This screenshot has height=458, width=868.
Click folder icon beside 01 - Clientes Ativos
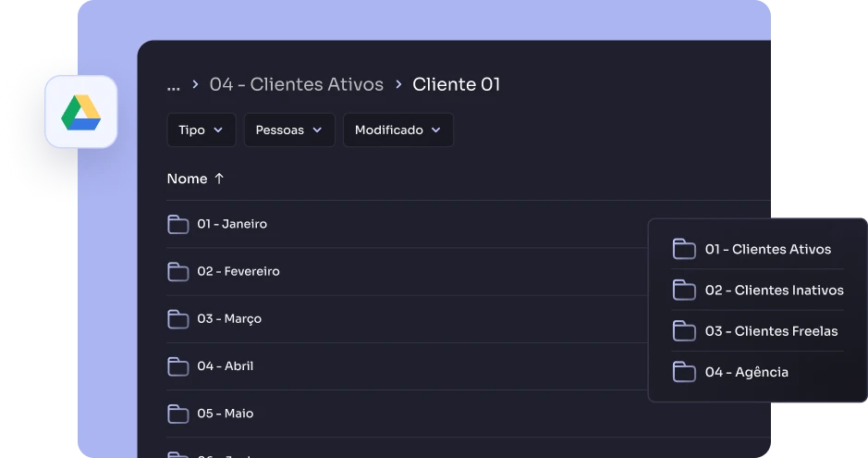(684, 249)
